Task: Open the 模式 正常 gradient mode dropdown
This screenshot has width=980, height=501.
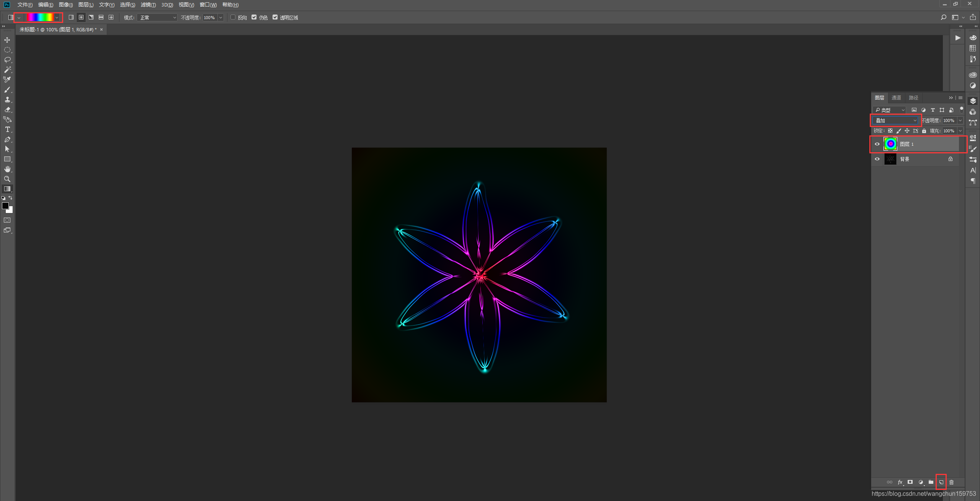Action: (158, 18)
